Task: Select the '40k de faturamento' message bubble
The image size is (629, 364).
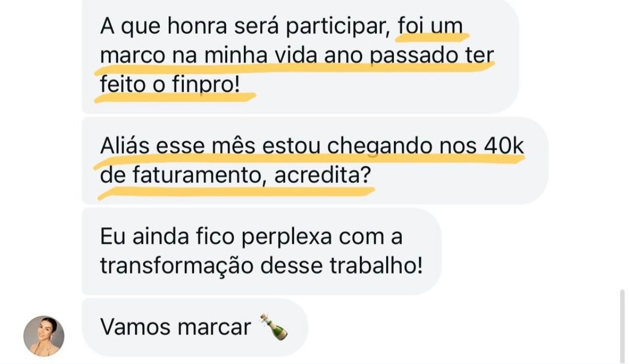Action: [315, 160]
